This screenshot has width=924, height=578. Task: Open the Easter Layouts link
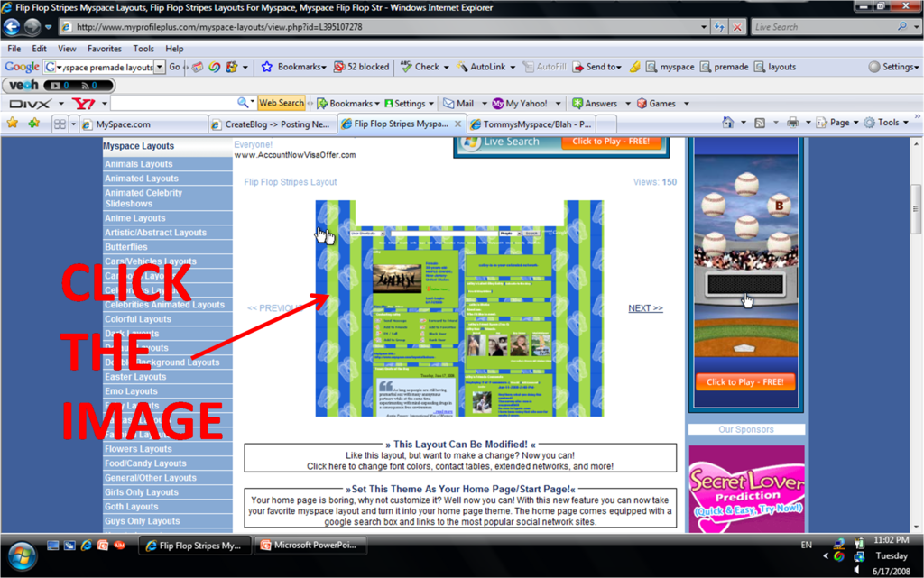(x=135, y=377)
